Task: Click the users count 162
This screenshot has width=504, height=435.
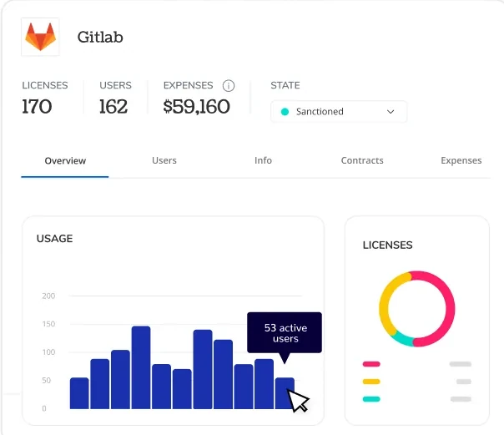Action: click(x=113, y=106)
